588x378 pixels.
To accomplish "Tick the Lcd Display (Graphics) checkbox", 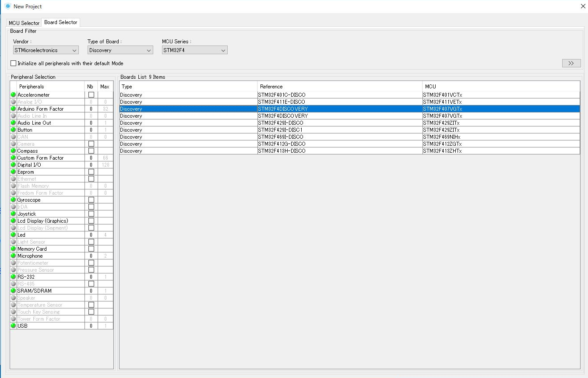I will click(x=91, y=221).
